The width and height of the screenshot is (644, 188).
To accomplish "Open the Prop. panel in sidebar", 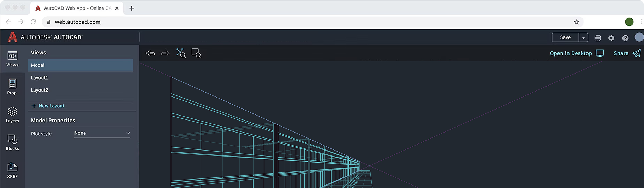I will [12, 87].
